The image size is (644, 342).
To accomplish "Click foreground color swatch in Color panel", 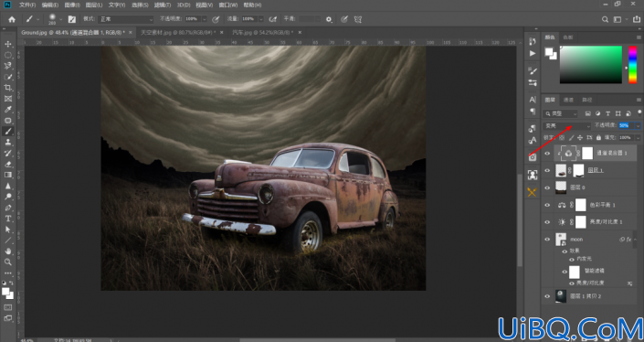I will pyautogui.click(x=549, y=52).
